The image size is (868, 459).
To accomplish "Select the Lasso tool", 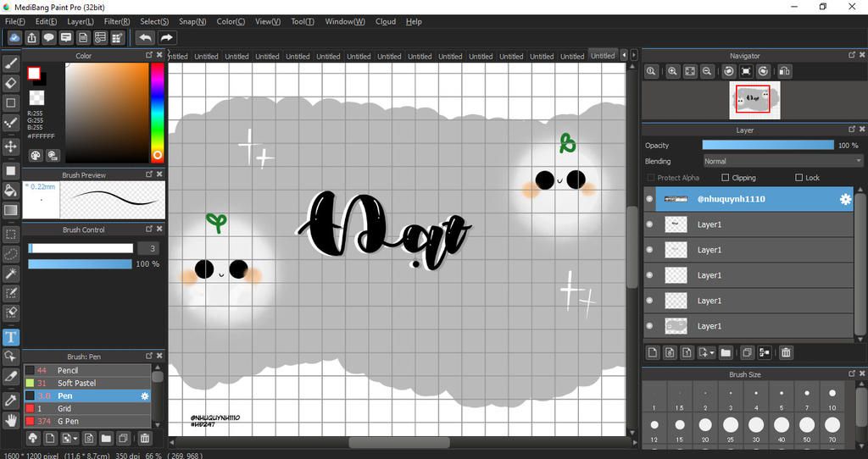I will pos(10,254).
